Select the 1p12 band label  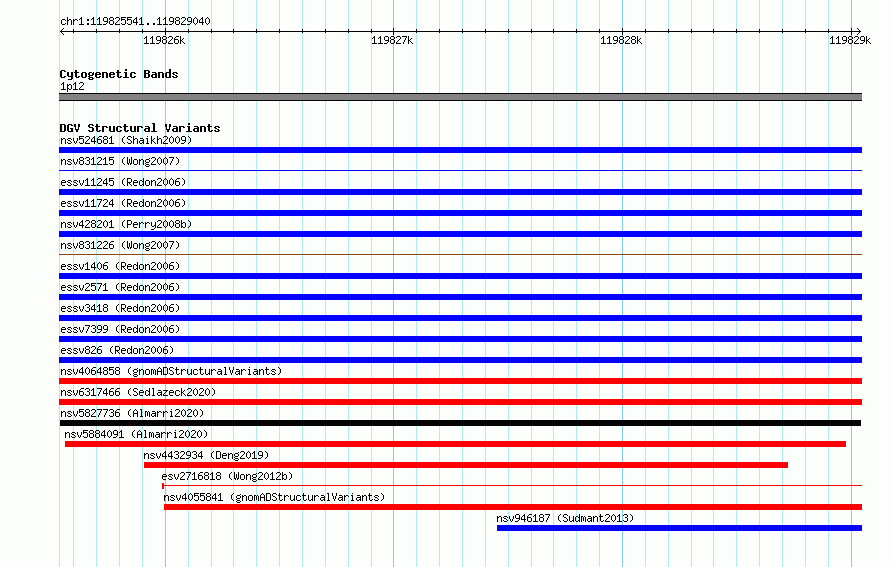point(72,86)
